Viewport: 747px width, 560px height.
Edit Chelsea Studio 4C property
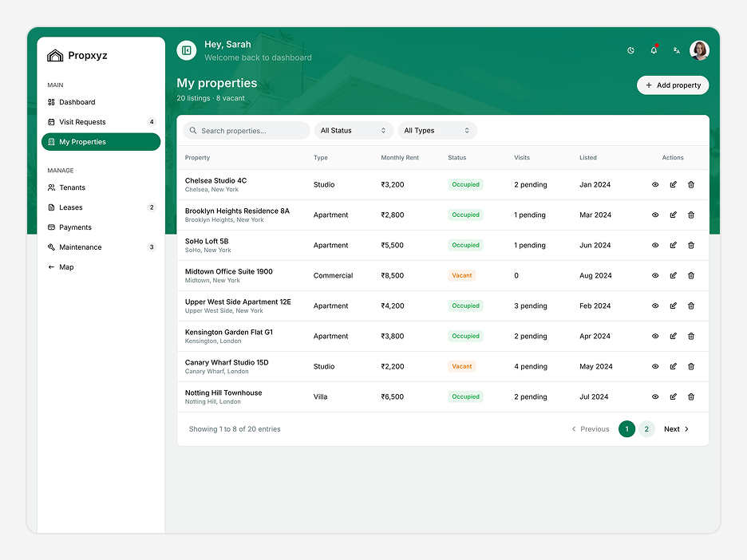pyautogui.click(x=673, y=184)
